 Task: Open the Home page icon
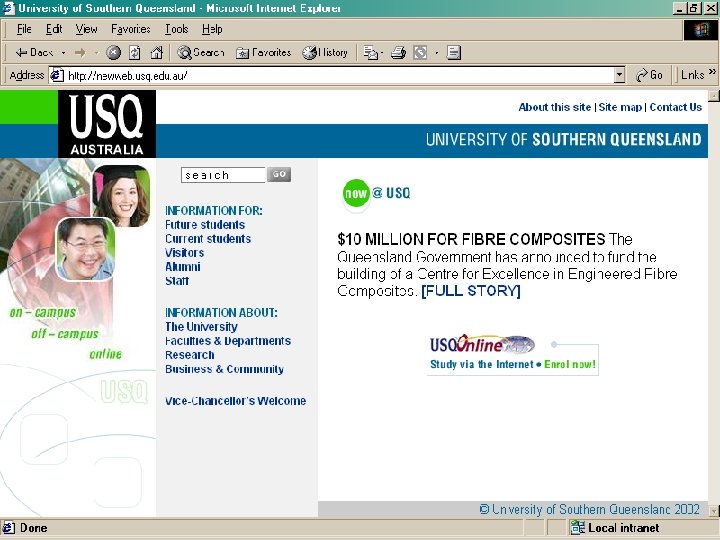[157, 53]
